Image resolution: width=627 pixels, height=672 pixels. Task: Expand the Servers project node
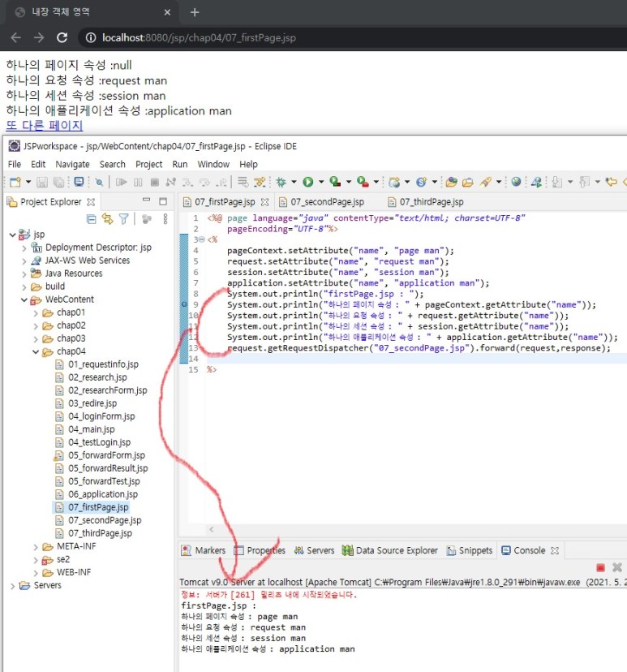click(x=13, y=586)
